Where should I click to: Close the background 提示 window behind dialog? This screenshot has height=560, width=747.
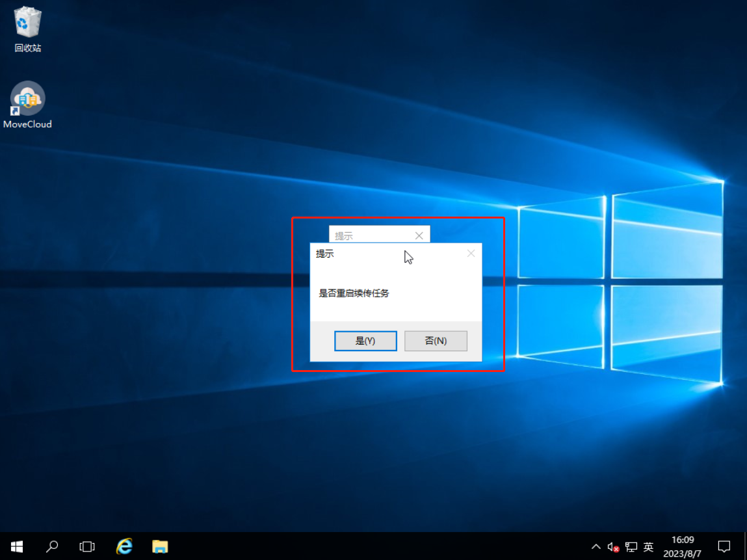(x=419, y=235)
